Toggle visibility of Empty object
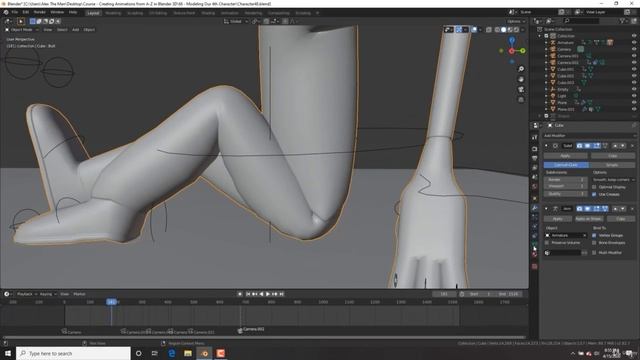Viewport: 640px width, 360px height. tap(634, 89)
